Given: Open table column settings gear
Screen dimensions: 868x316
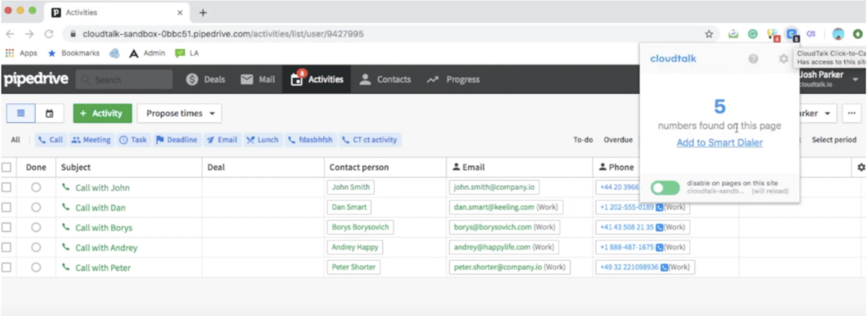Looking at the screenshot, I should (861, 167).
